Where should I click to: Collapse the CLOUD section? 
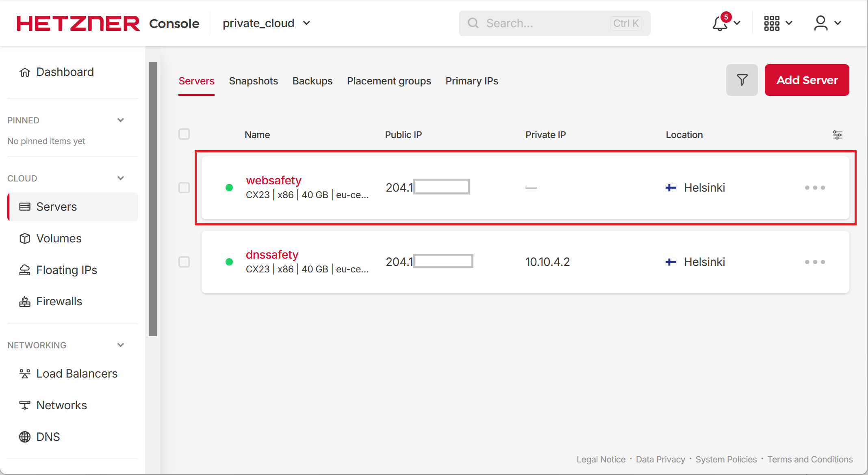121,178
